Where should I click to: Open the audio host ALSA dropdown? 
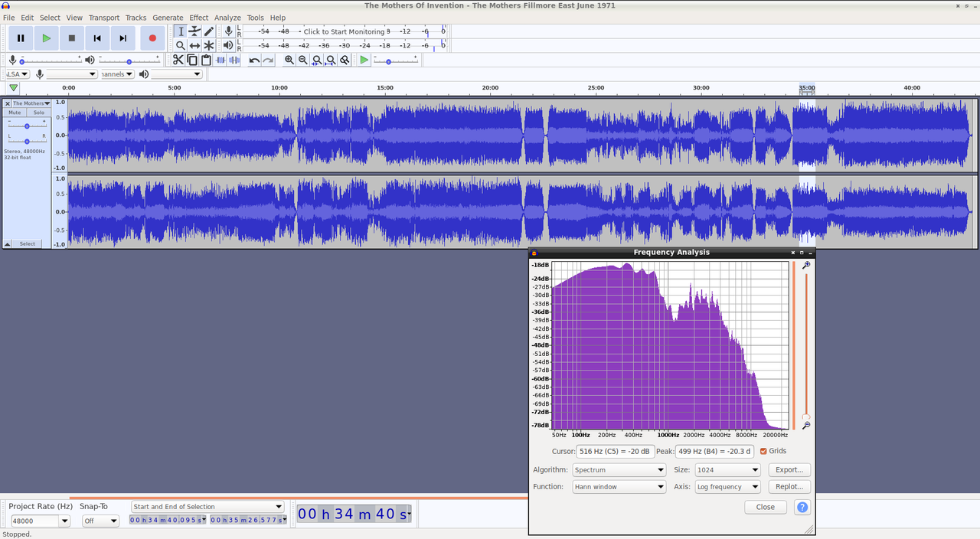[17, 74]
